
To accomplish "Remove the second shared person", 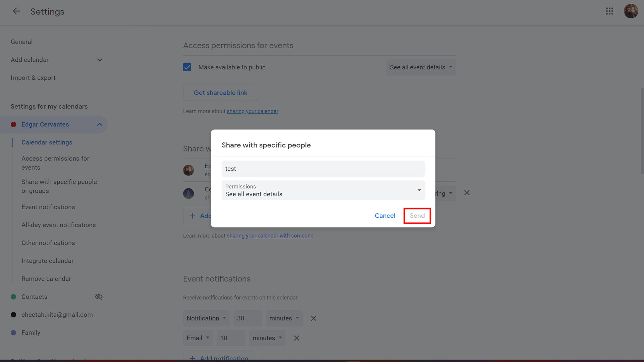I will click(467, 193).
